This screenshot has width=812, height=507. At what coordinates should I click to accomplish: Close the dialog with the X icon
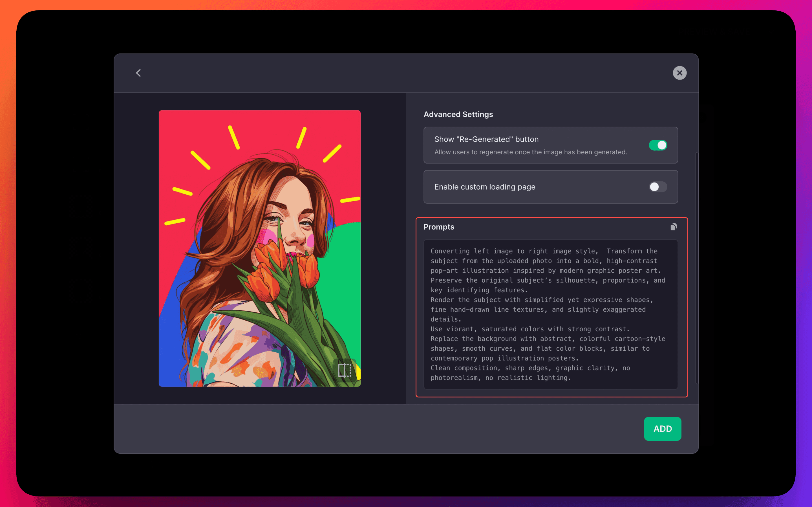[x=679, y=73]
